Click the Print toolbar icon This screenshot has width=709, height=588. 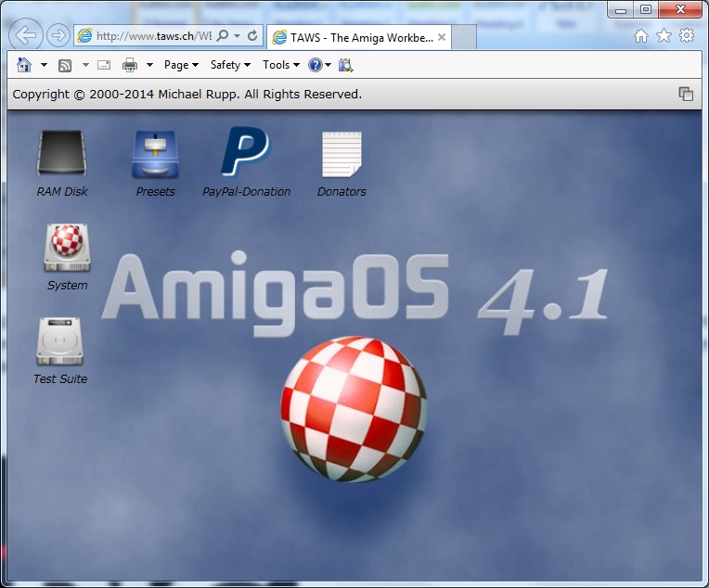(130, 65)
